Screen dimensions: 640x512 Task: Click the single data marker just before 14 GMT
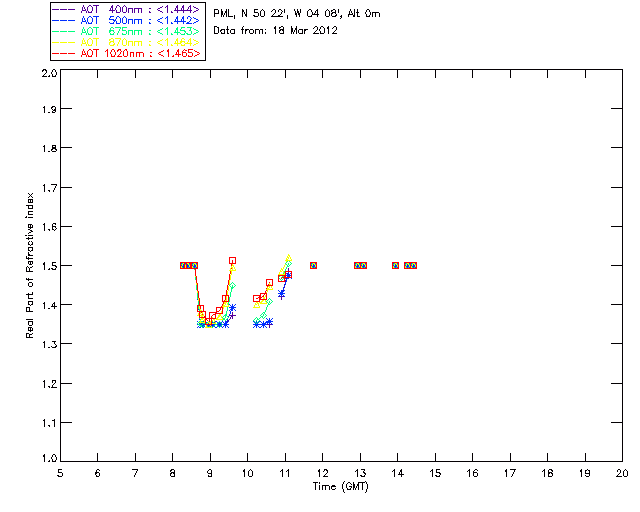[396, 265]
